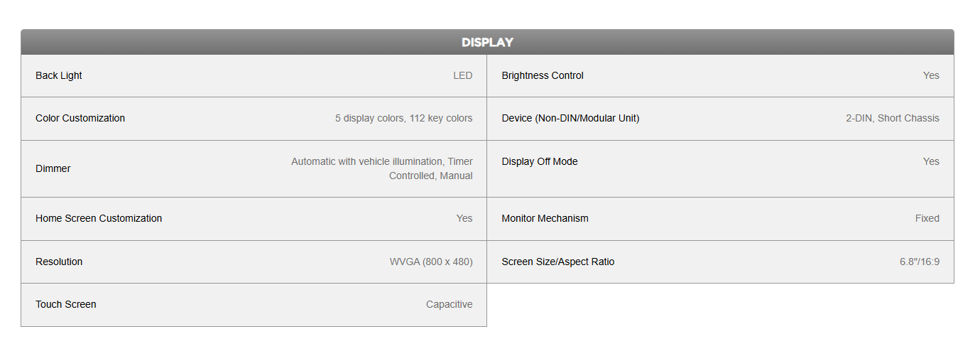The height and width of the screenshot is (339, 980).
Task: Select the Capacitive value
Action: 450,304
